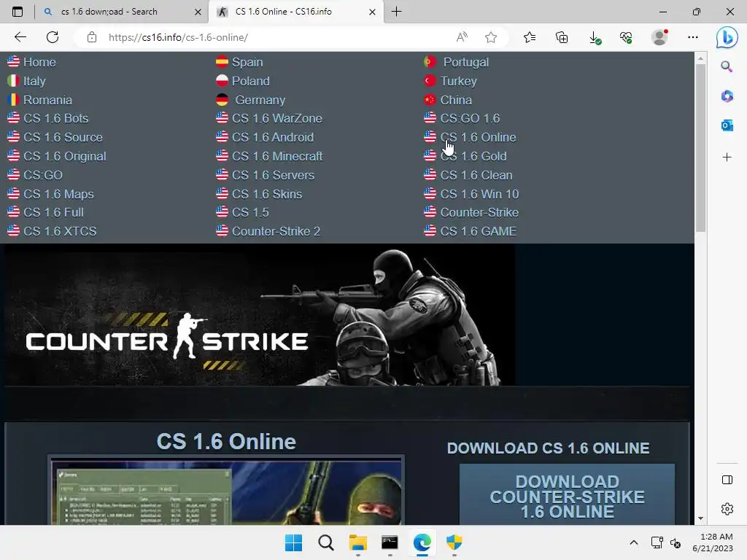Launch Bing chat sidebar button
The width and height of the screenshot is (747, 560).
(727, 37)
